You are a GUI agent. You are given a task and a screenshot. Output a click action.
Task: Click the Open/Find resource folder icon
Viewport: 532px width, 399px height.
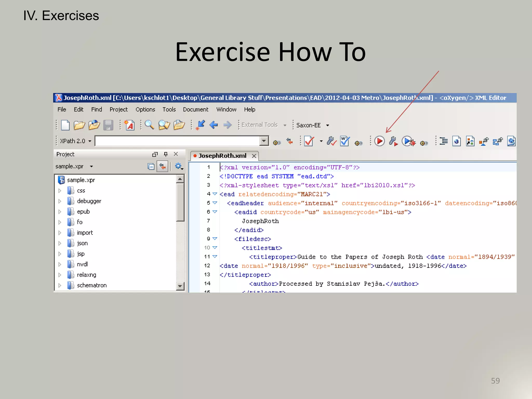[x=179, y=125]
